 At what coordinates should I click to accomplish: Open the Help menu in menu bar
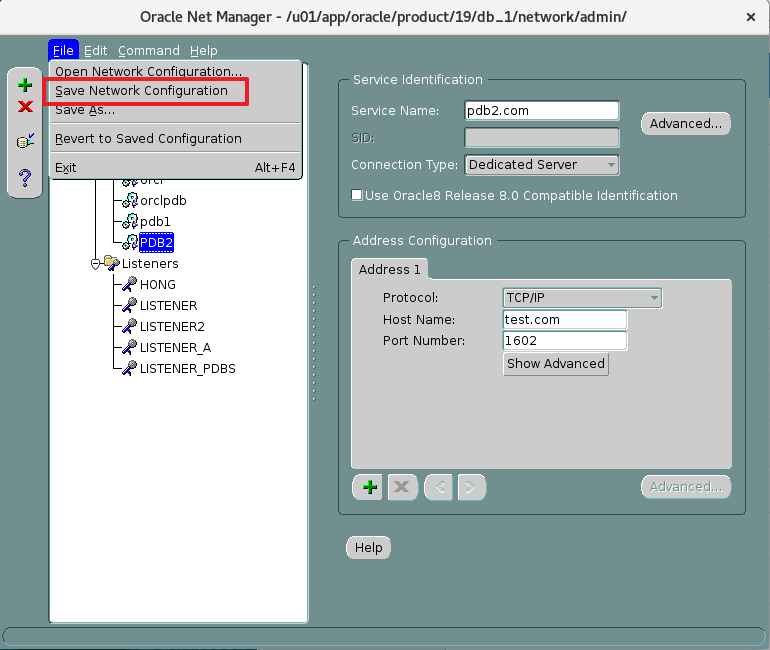pos(204,51)
